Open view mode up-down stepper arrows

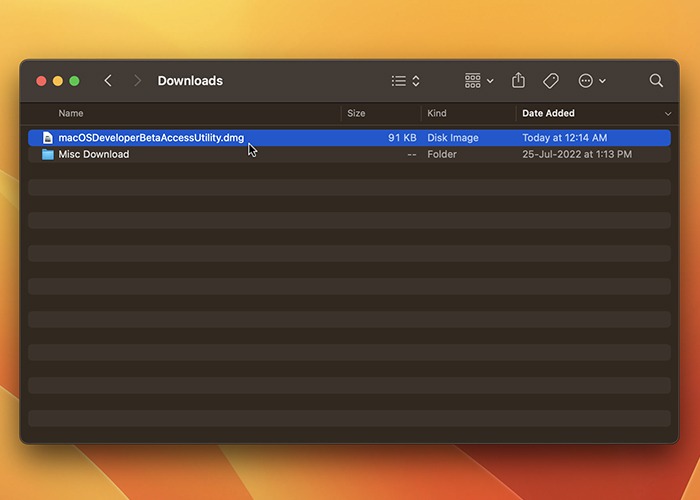click(x=416, y=81)
